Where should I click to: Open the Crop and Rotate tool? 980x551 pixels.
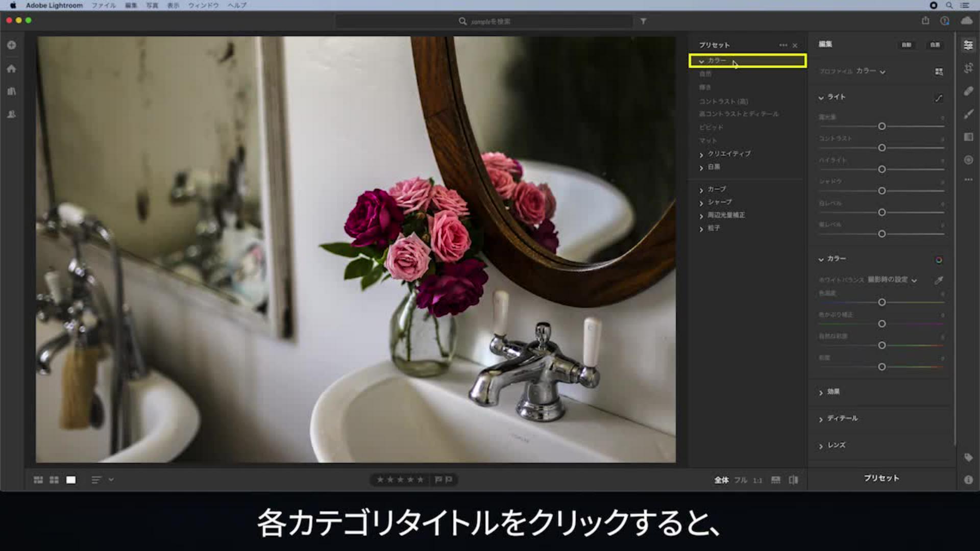[x=968, y=68]
